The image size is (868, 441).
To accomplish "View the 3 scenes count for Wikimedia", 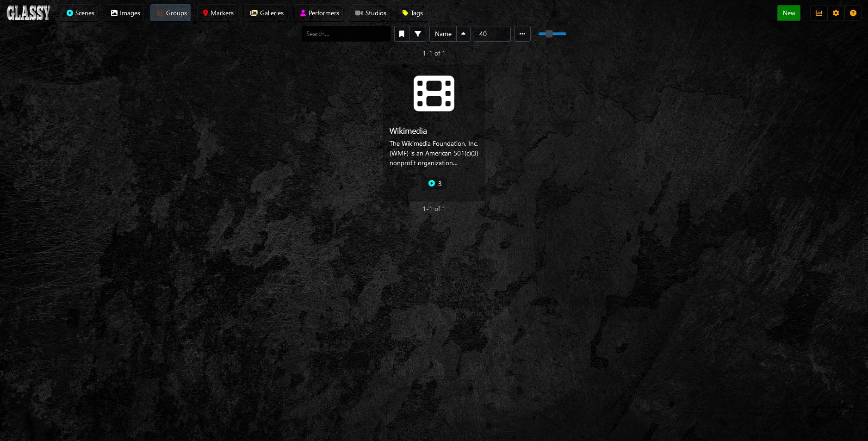I will tap(434, 184).
